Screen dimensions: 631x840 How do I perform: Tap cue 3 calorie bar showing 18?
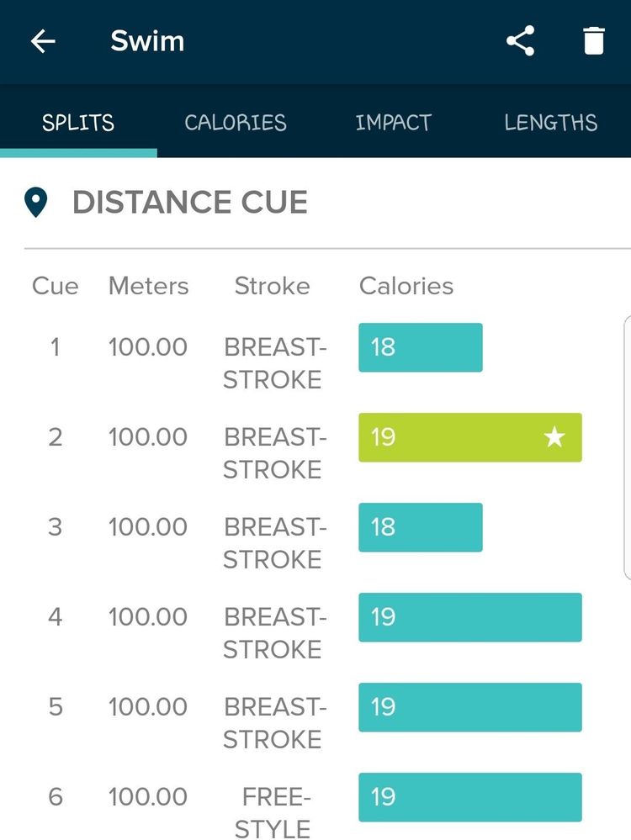coord(421,527)
